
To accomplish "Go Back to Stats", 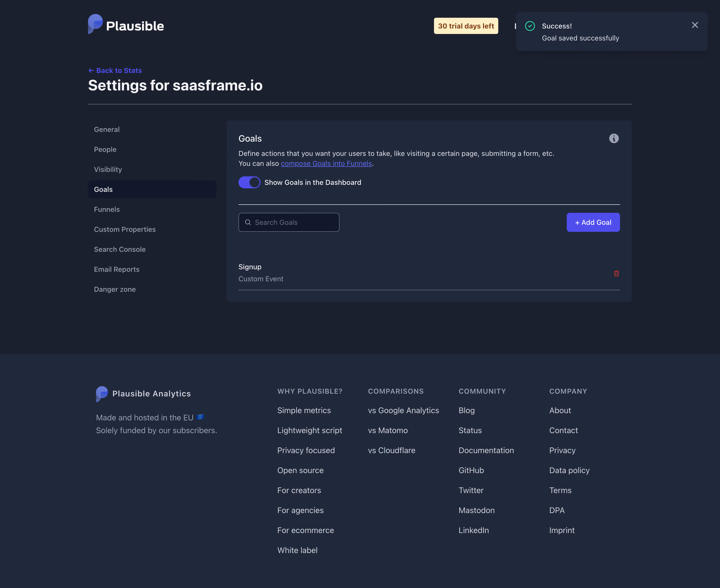I will (115, 70).
